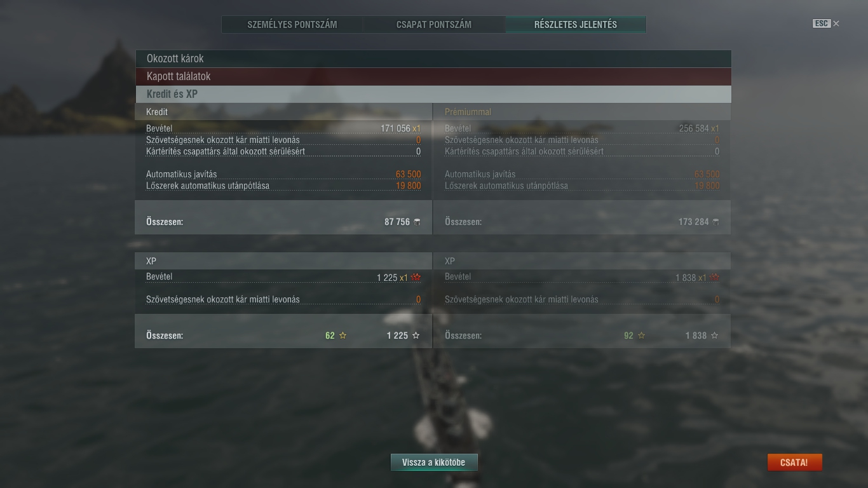Collapse the Kredit és XP section
Viewport: 868px width, 488px height.
pyautogui.click(x=433, y=94)
